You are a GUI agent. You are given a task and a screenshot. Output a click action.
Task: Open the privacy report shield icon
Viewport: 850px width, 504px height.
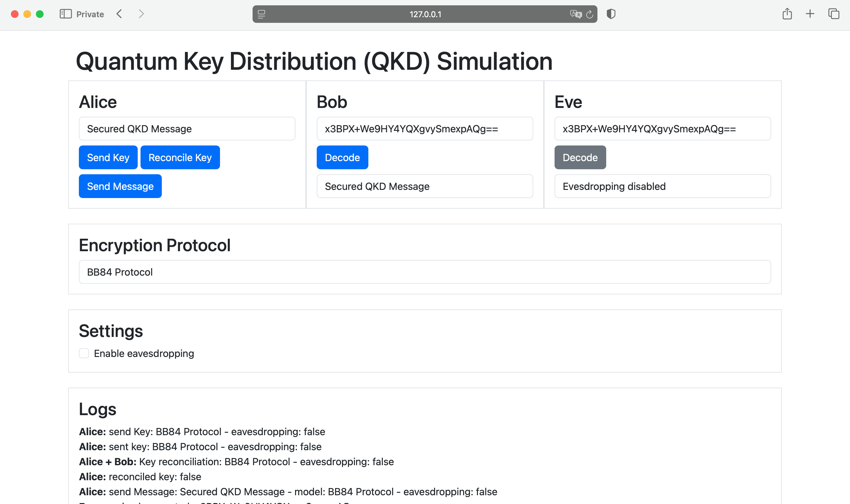point(611,14)
